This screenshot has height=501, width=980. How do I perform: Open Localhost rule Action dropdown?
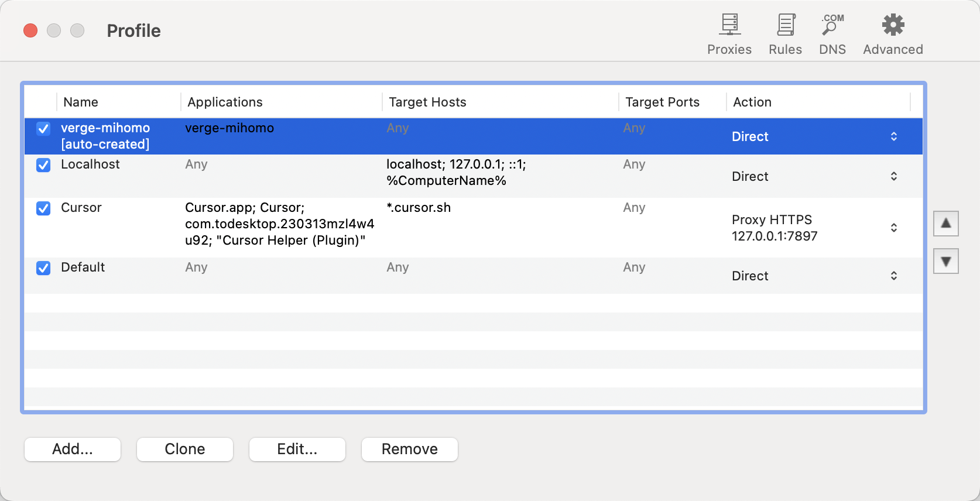(893, 176)
